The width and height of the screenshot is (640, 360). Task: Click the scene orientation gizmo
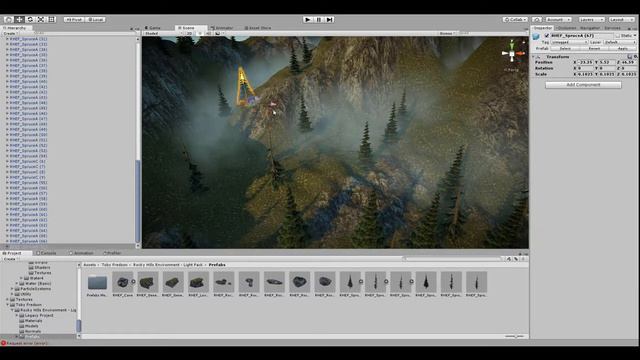(x=512, y=53)
